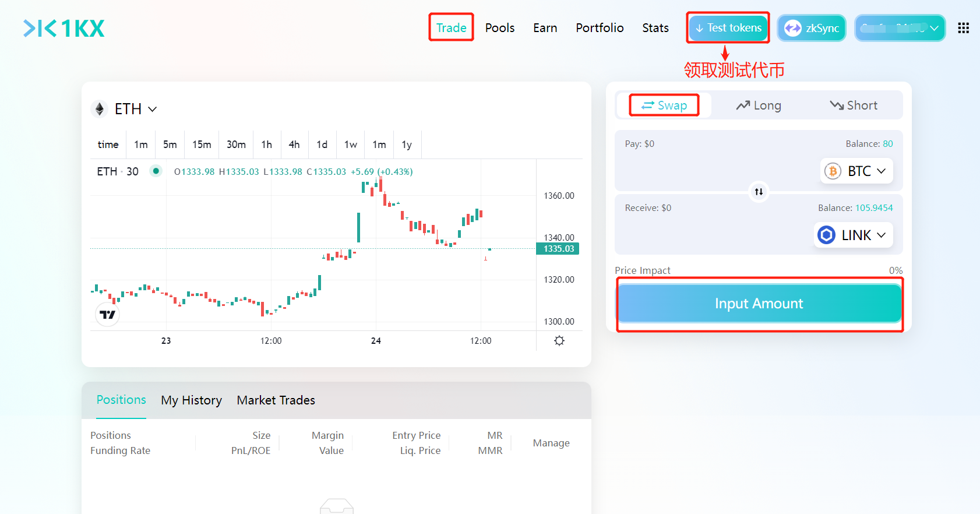Viewport: 980px width, 514px height.
Task: Open the LINK receive token dropdown
Action: coord(853,235)
